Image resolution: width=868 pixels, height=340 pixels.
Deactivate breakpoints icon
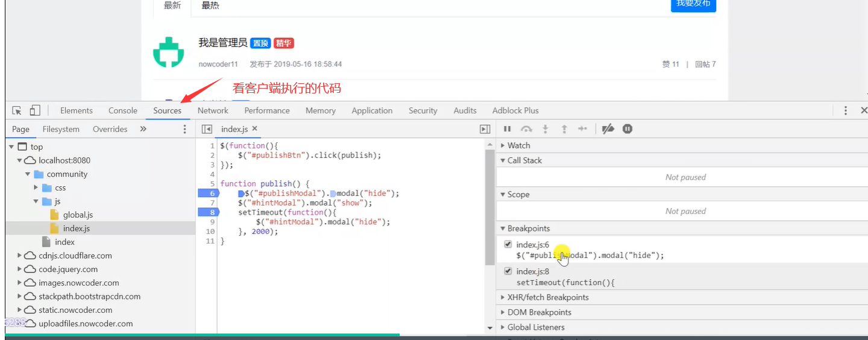click(x=608, y=128)
